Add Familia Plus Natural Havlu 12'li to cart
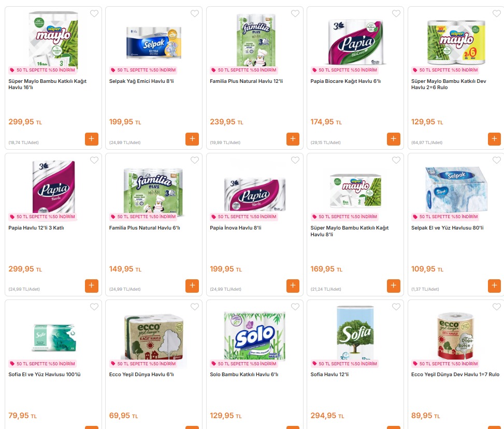The image size is (504, 429). pyautogui.click(x=293, y=139)
